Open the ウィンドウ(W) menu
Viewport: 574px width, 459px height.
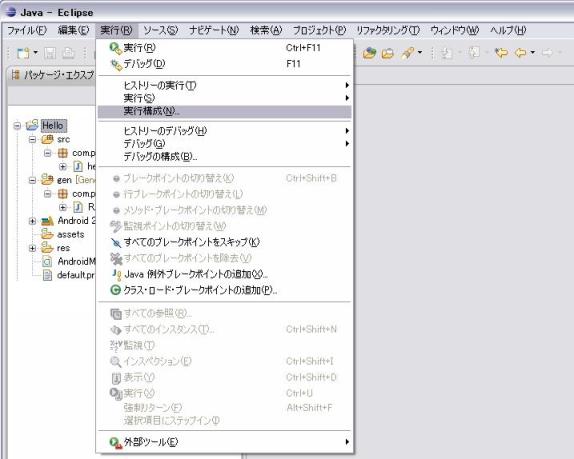coord(454,30)
